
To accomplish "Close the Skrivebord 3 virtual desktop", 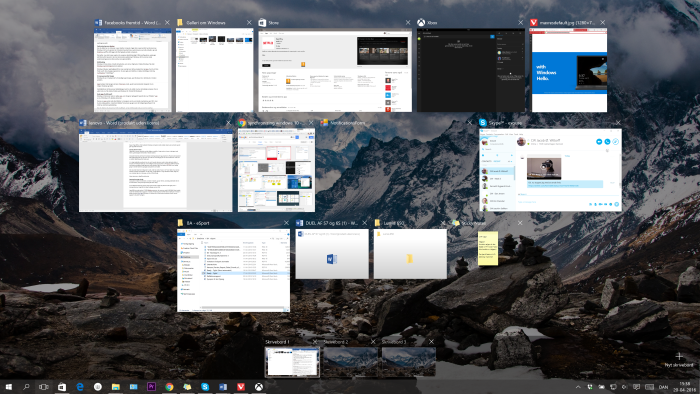I will coord(431,342).
